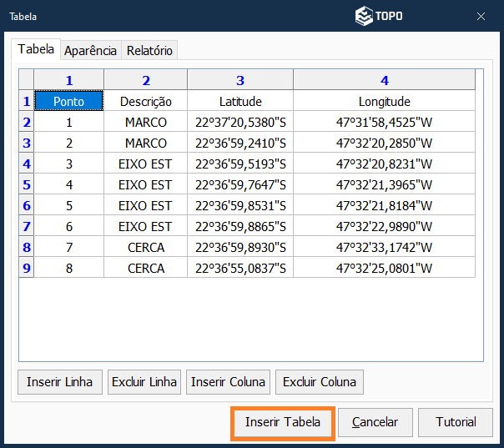This screenshot has width=504, height=448.
Task: Click the Inserir Tabela button
Action: [282, 422]
